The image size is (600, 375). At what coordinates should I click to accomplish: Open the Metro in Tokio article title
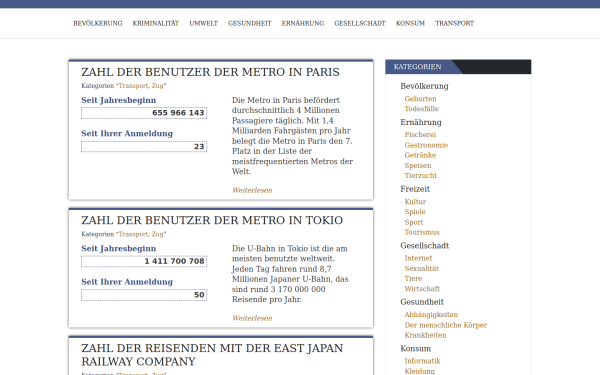pos(212,220)
